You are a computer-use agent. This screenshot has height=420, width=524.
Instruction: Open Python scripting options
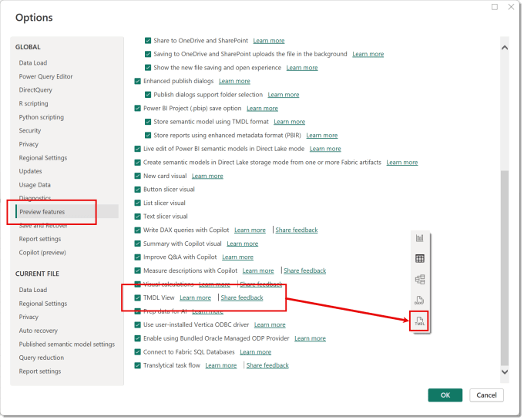42,118
